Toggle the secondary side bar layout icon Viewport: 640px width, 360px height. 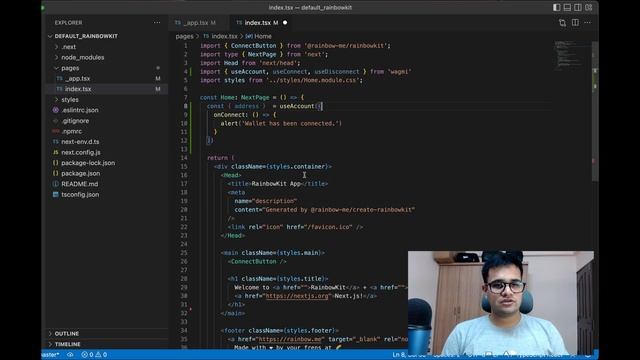(x=578, y=7)
